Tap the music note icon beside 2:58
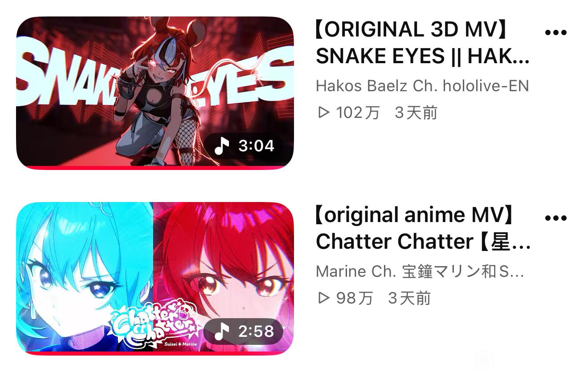 coord(222,331)
